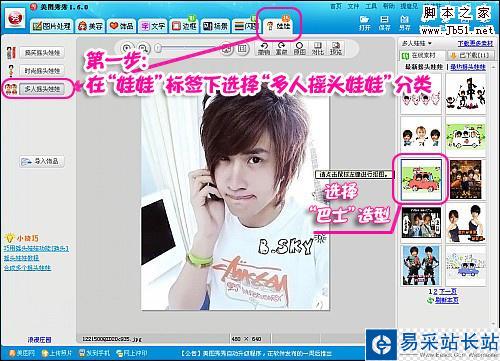The image size is (500, 361).
Task: Click the zoom out magnifier icon
Action: [x=143, y=48]
